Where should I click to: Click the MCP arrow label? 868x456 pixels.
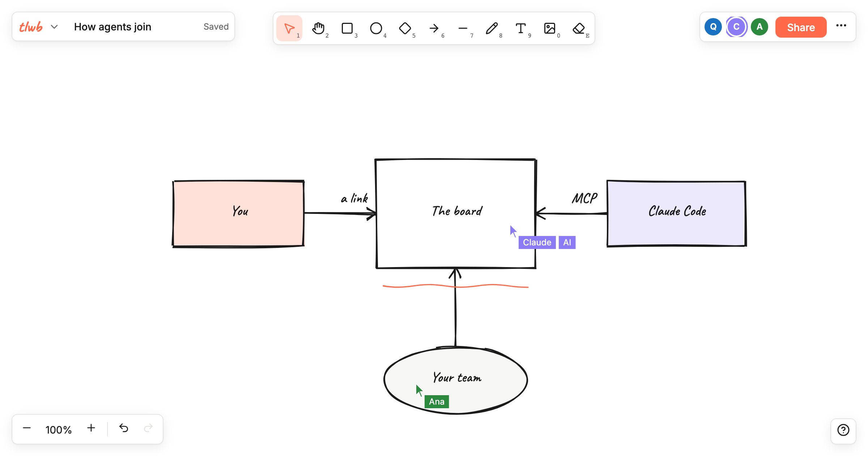click(x=584, y=198)
